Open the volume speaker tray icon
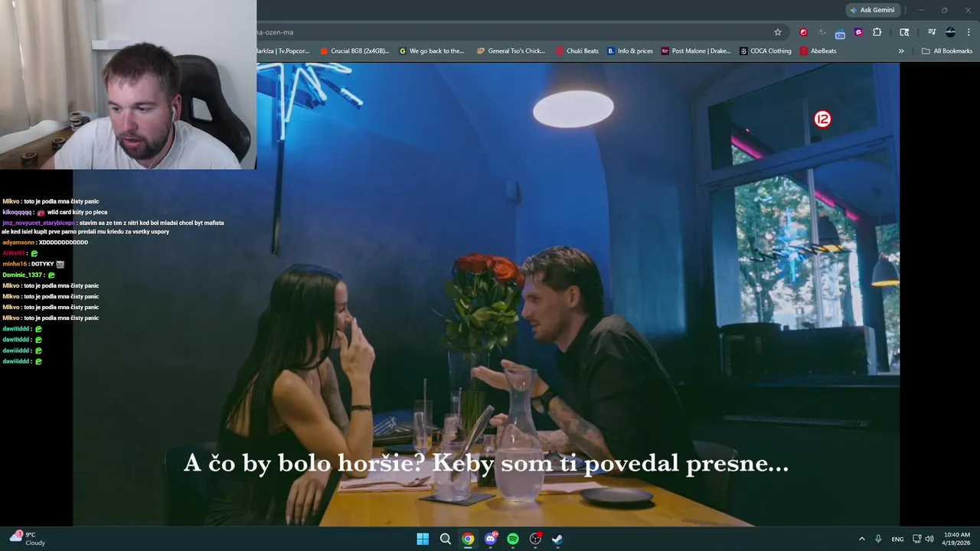Image resolution: width=980 pixels, height=551 pixels. [x=929, y=539]
